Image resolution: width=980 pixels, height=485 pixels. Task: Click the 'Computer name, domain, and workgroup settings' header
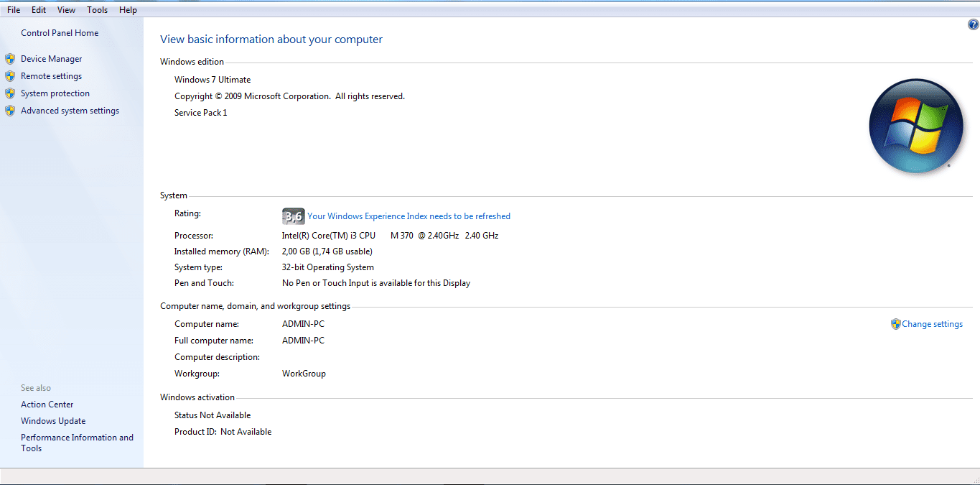255,306
